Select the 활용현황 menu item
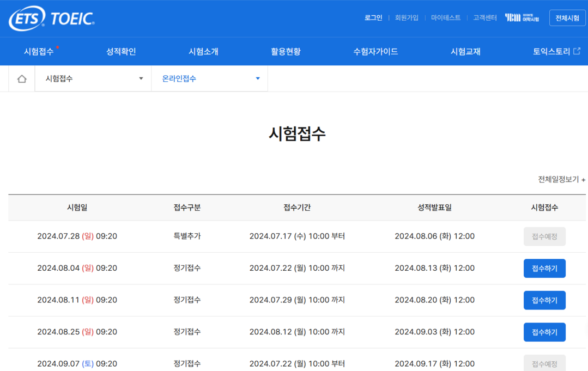This screenshot has width=588, height=371. pos(286,52)
